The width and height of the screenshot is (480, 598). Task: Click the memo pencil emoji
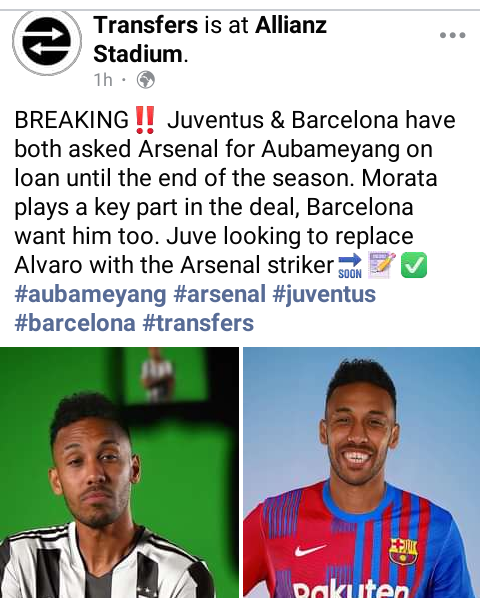pyautogui.click(x=381, y=265)
